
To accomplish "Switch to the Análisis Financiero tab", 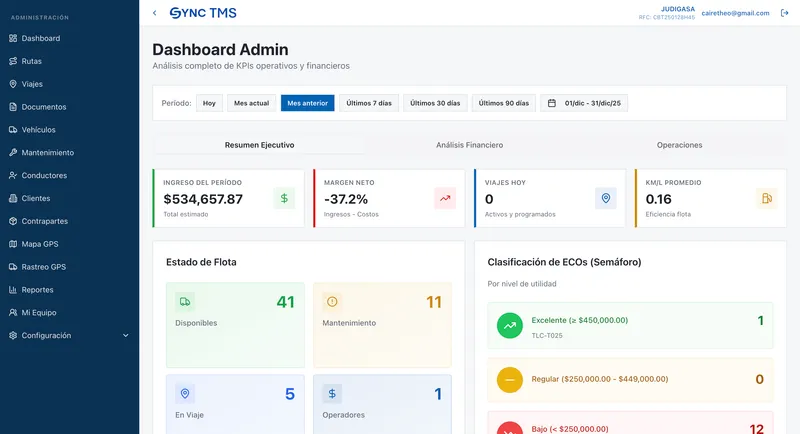I will click(469, 145).
